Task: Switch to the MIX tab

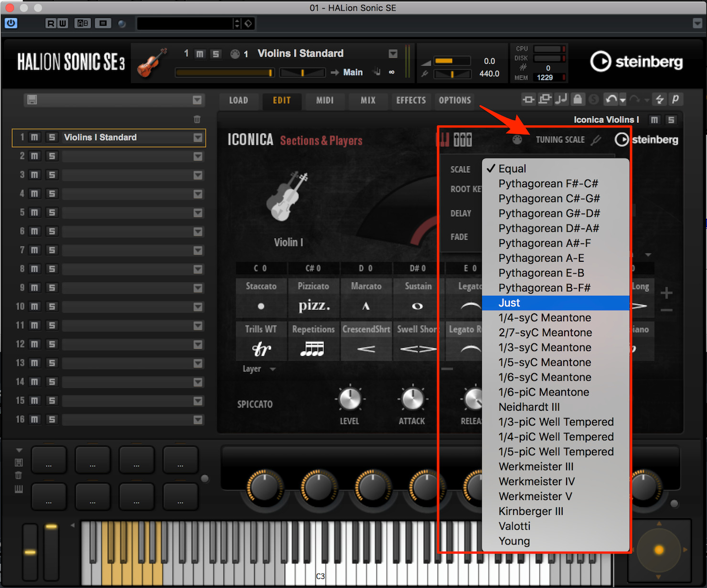Action: click(x=368, y=100)
